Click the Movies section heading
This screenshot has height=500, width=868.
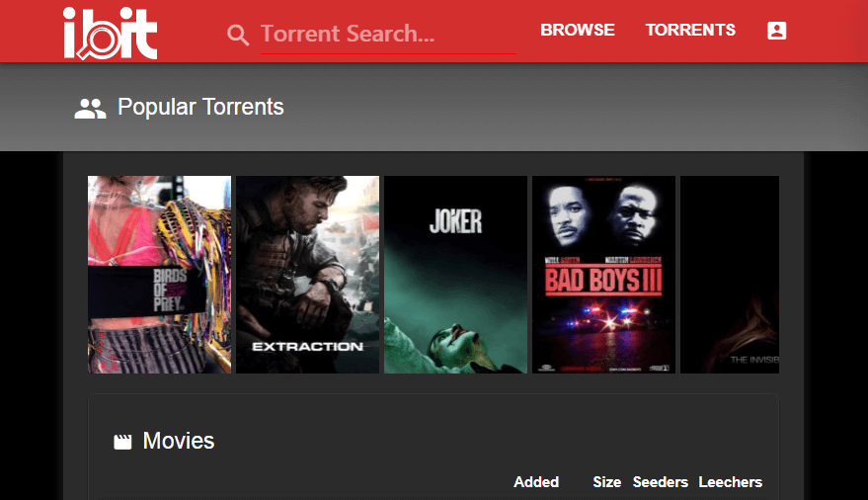(179, 442)
